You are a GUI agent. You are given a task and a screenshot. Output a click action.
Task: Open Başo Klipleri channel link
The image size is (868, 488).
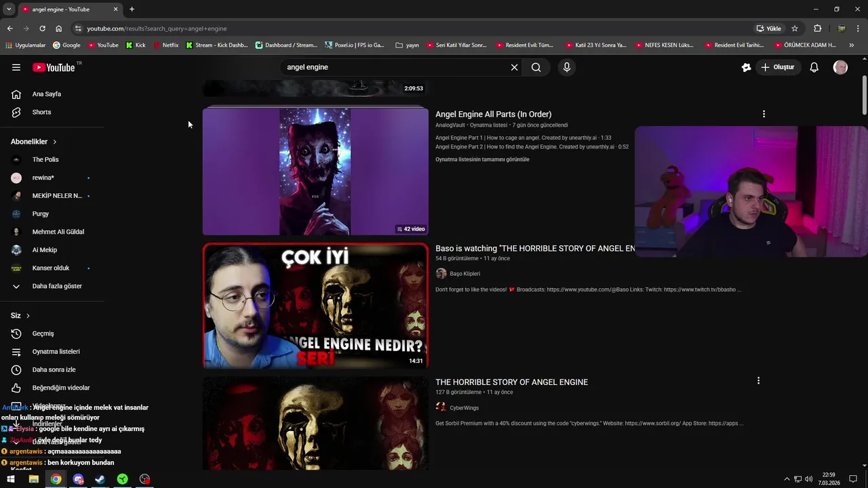(x=465, y=274)
